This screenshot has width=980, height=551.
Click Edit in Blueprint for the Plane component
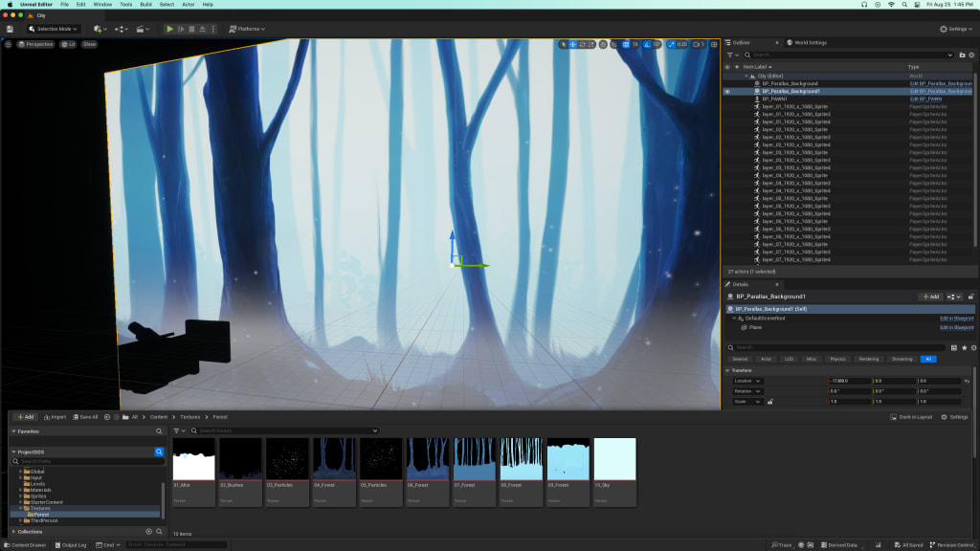956,327
